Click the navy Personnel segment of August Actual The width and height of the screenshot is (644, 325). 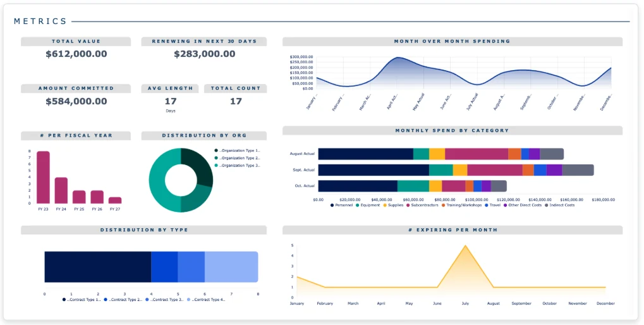click(x=365, y=154)
